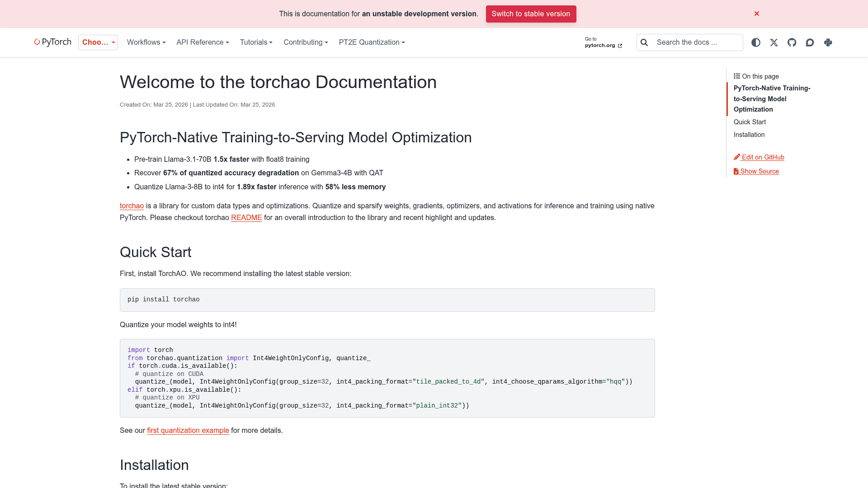
Task: Jump to Quick Start in sidebar
Action: [750, 122]
